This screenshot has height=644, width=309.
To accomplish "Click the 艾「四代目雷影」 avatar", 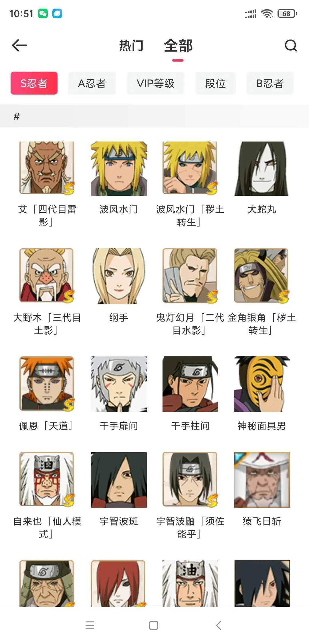I will tap(47, 168).
